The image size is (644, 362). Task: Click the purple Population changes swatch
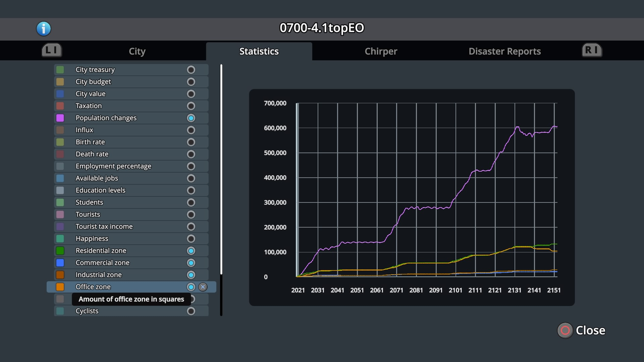tap(60, 118)
